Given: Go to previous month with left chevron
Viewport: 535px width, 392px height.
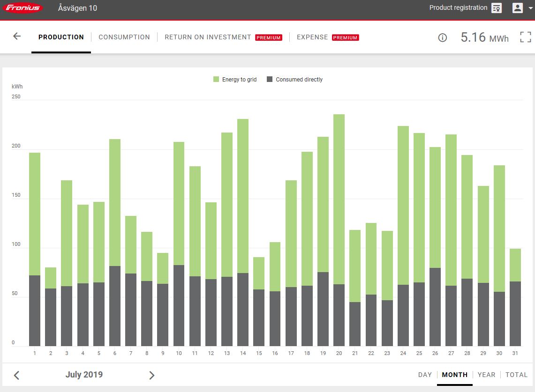Looking at the screenshot, I should pyautogui.click(x=16, y=375).
